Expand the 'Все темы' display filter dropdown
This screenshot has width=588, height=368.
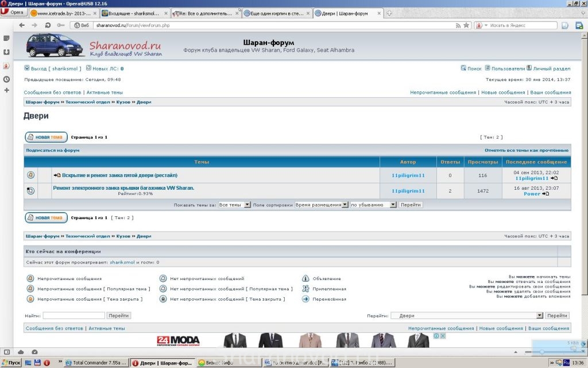click(x=247, y=205)
